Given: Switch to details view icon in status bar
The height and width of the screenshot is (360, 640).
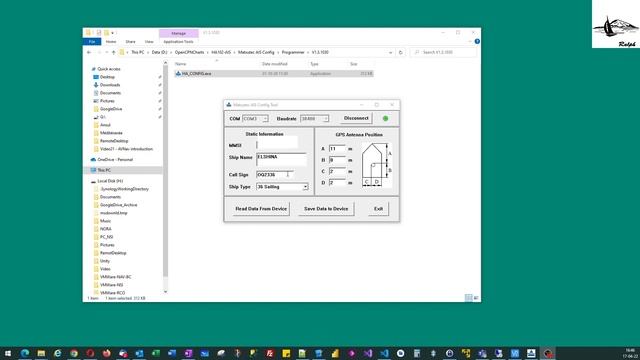Looking at the screenshot, I should 469,298.
